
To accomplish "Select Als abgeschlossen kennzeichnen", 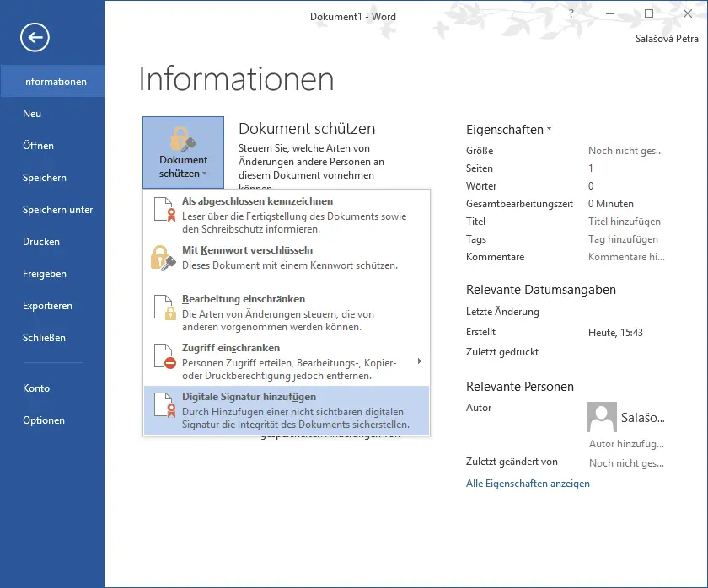I will (x=287, y=214).
